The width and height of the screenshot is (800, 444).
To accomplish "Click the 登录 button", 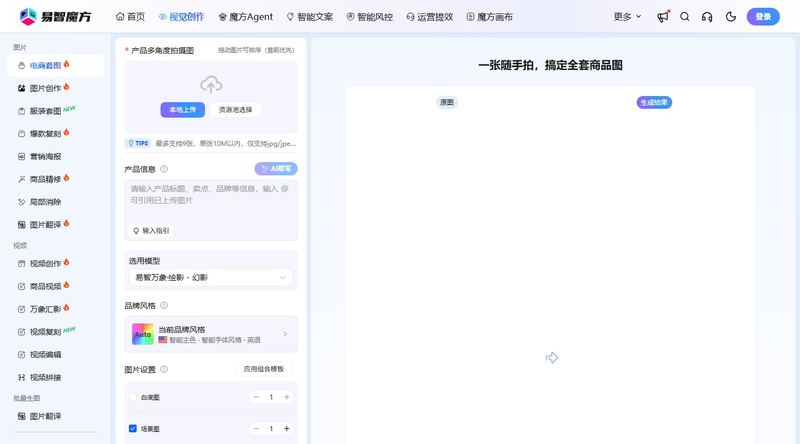I will pos(763,17).
